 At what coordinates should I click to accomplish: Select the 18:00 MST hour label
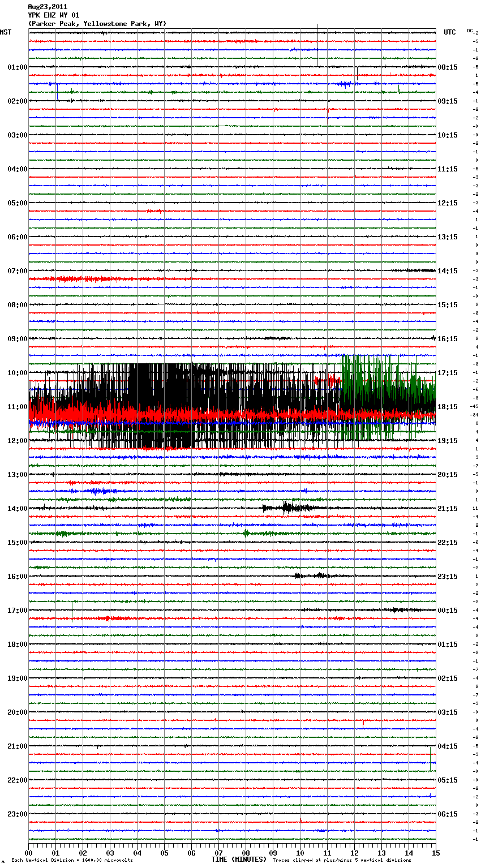click(18, 644)
